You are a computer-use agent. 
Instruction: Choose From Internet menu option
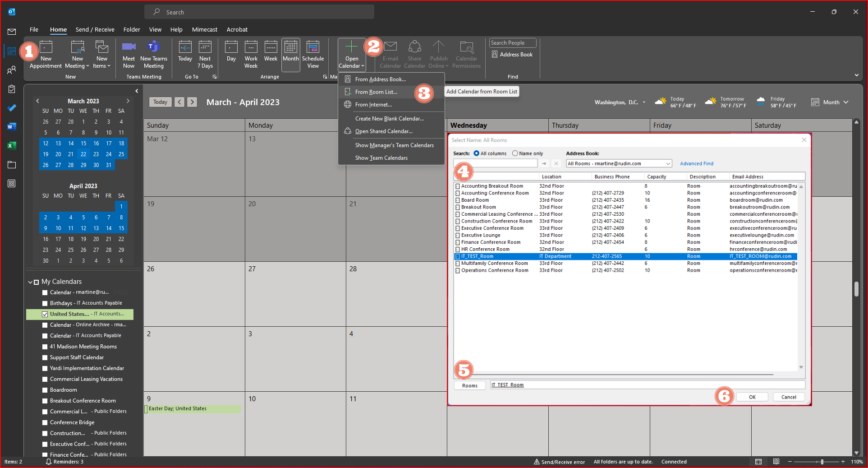(373, 105)
